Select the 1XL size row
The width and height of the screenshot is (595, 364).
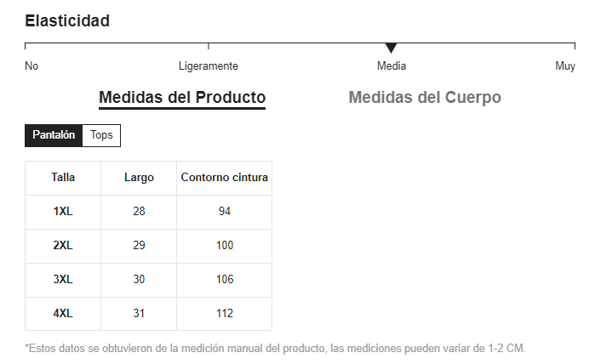[63, 212]
